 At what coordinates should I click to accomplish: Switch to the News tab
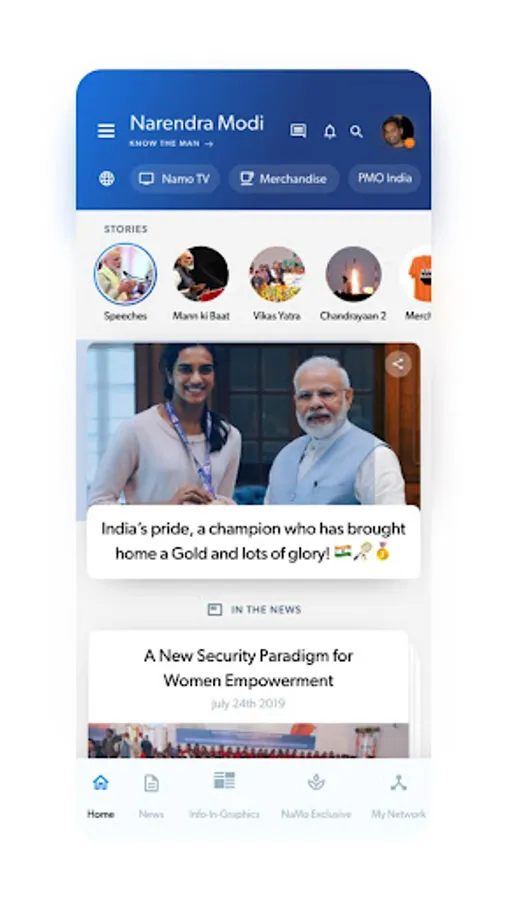[x=151, y=795]
